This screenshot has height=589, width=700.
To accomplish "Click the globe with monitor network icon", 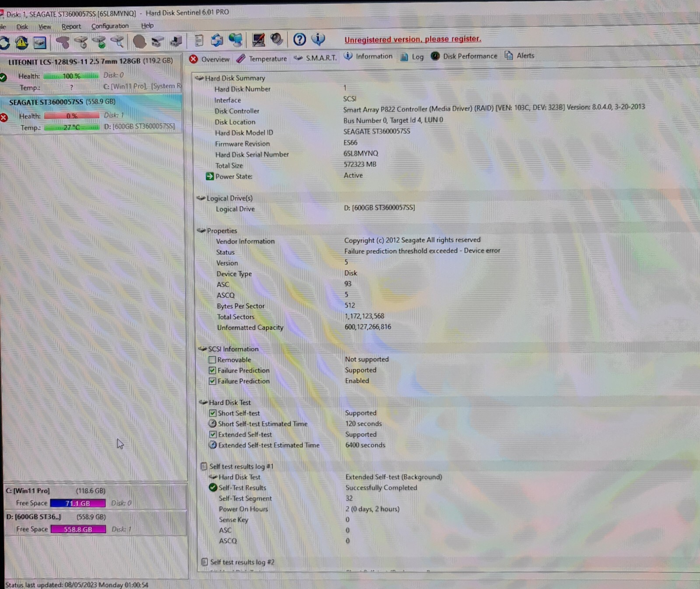I will [x=235, y=40].
